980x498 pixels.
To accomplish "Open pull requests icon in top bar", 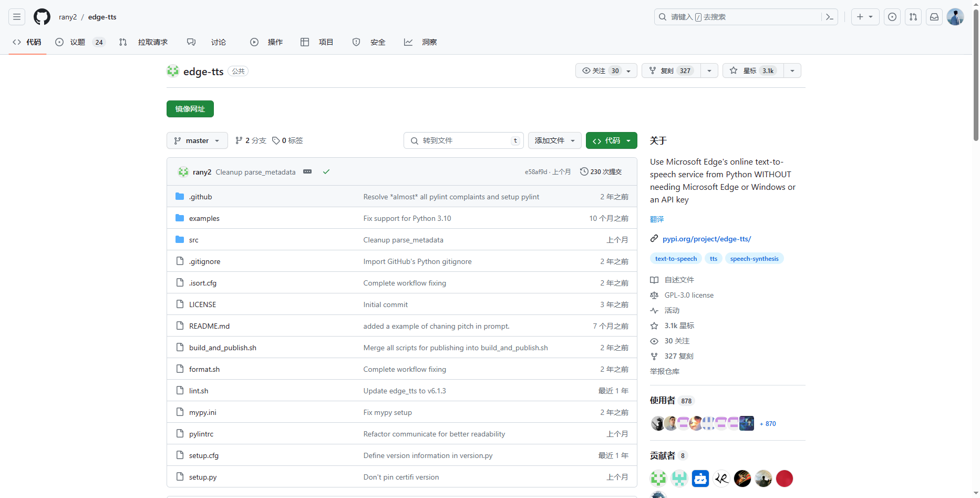I will [x=913, y=17].
